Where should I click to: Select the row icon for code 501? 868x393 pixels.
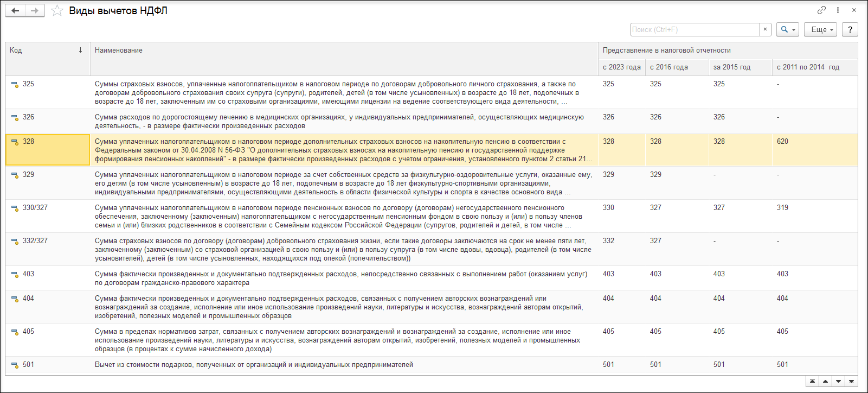[x=15, y=365]
